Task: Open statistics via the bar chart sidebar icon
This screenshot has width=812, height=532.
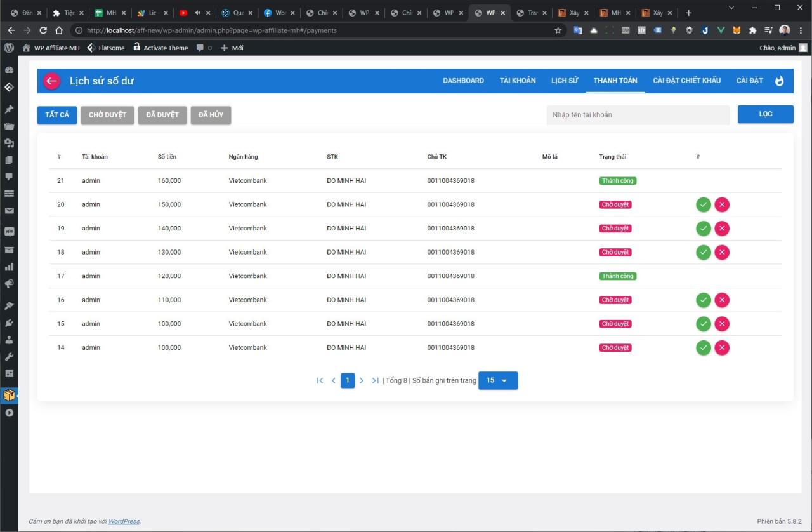Action: point(9,268)
